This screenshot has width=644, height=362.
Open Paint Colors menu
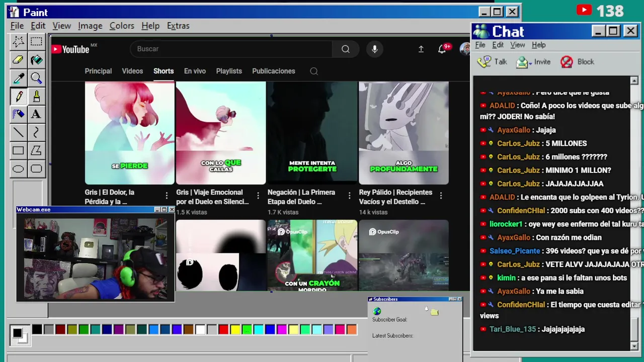pos(122,26)
